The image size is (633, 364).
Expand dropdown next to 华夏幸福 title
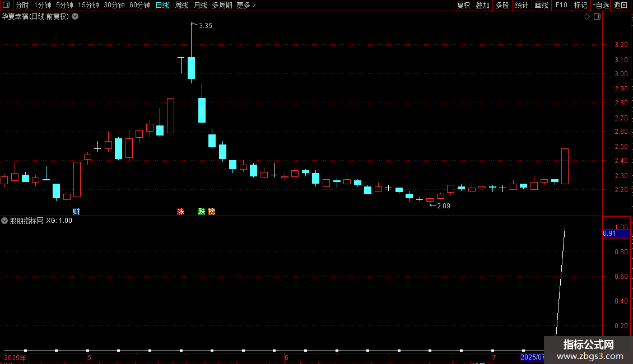[x=75, y=16]
